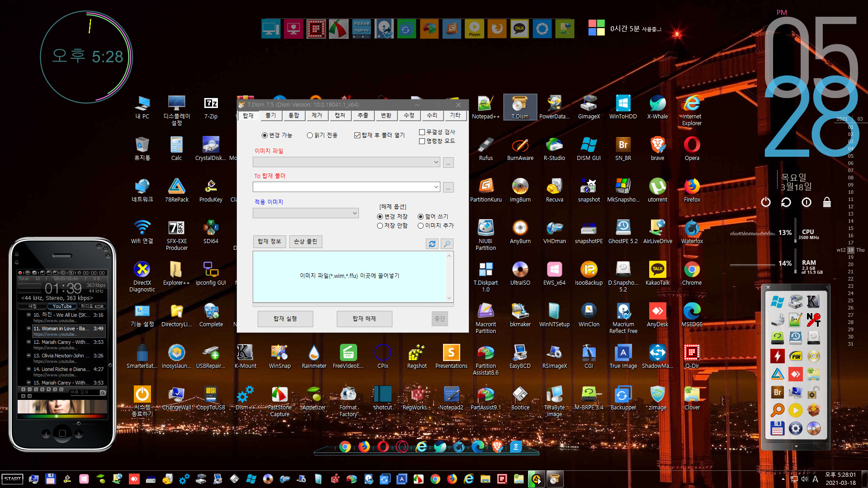
Task: Browse for image file with the ... button
Action: click(448, 163)
